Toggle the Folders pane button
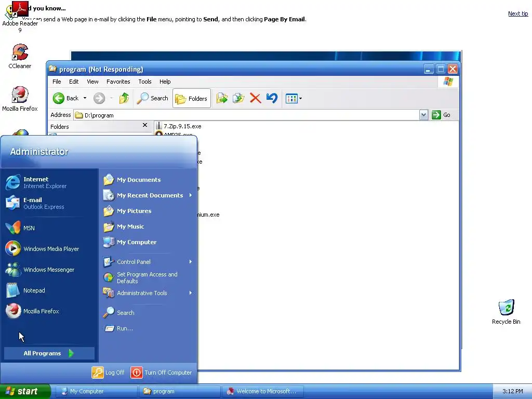This screenshot has width=532, height=399. pyautogui.click(x=191, y=98)
